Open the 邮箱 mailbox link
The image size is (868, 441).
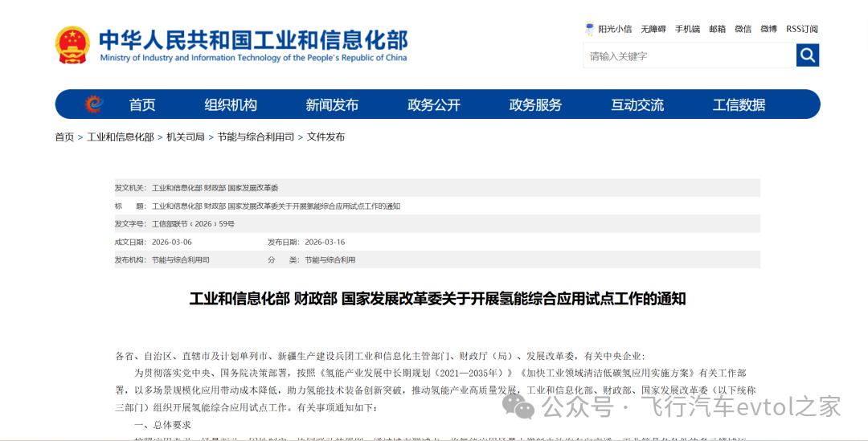(x=717, y=29)
